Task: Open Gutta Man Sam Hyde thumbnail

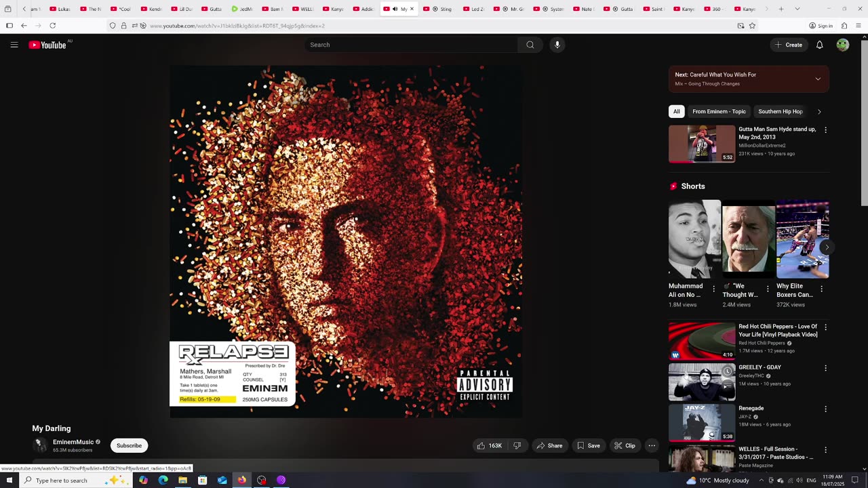Action: pyautogui.click(x=702, y=144)
